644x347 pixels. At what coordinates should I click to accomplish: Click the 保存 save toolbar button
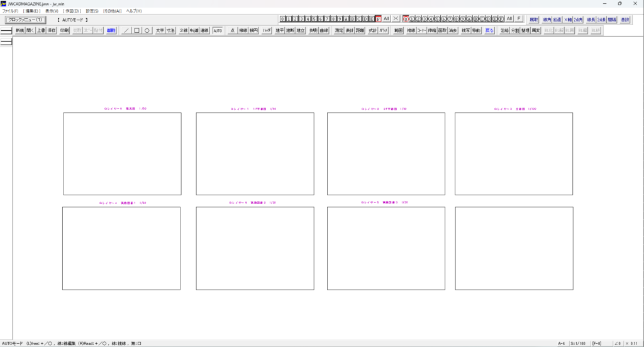click(x=51, y=30)
